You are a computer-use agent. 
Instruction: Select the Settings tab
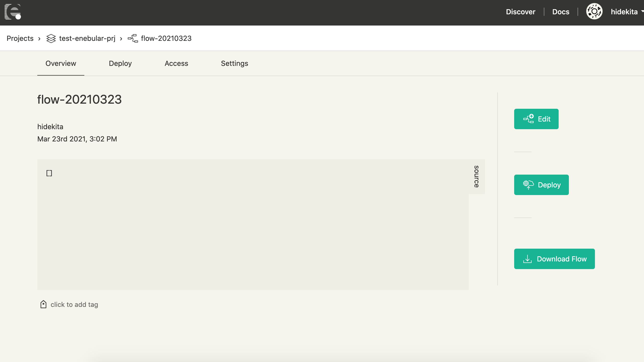coord(234,63)
